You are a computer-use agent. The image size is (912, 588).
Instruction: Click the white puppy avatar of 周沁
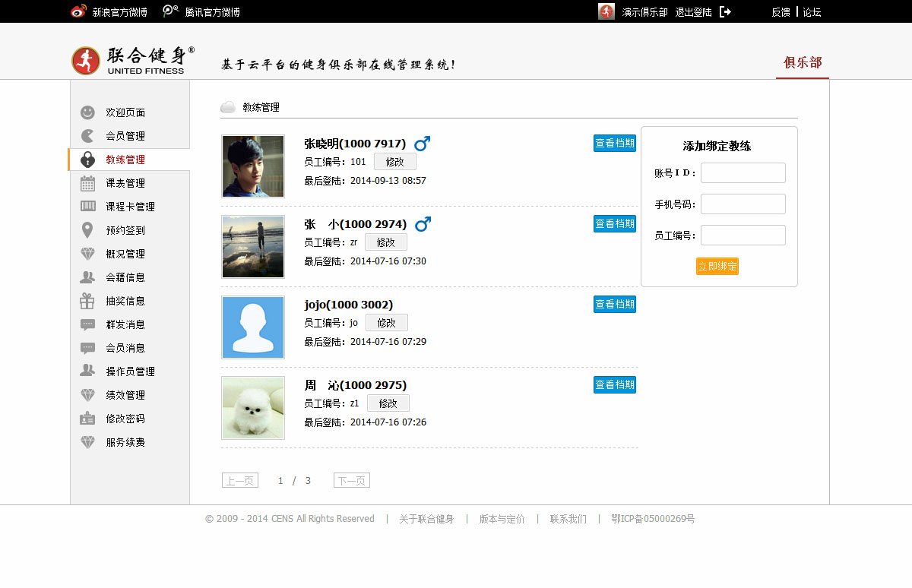pos(253,408)
